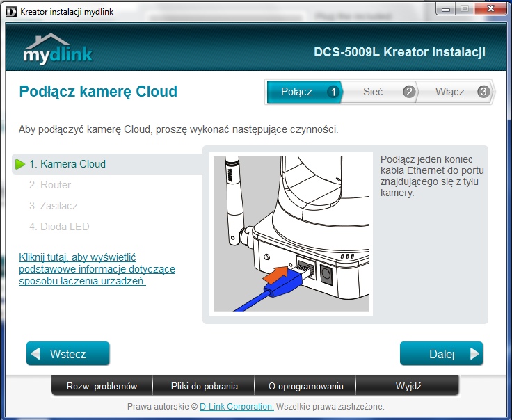This screenshot has height=420, width=512.
Task: Close the Kreator instalacji mydlink window
Action: click(490, 8)
